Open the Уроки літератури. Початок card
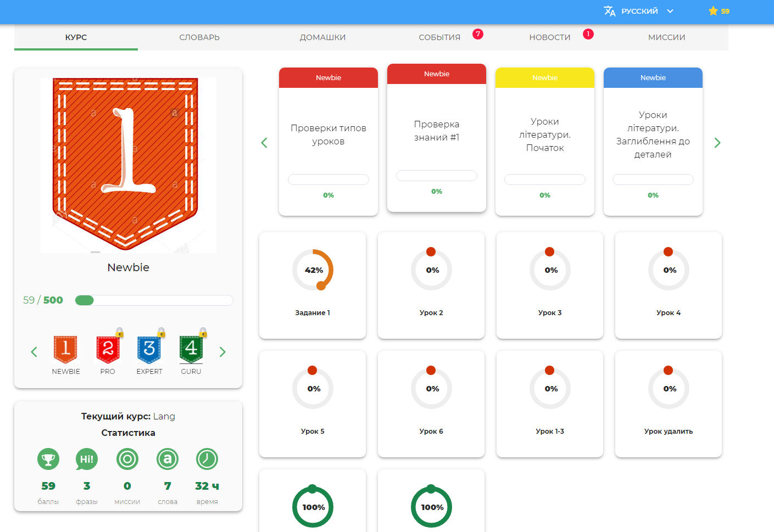This screenshot has height=532, width=774. 545,142
